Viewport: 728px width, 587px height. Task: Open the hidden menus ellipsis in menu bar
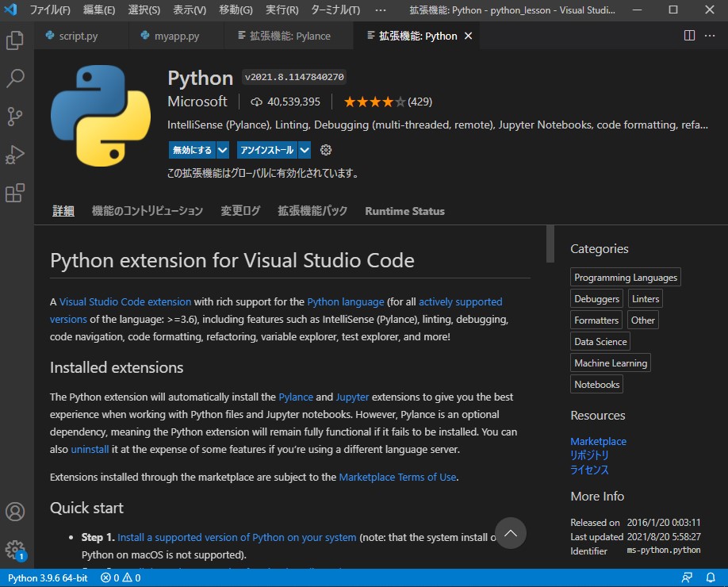(380, 10)
